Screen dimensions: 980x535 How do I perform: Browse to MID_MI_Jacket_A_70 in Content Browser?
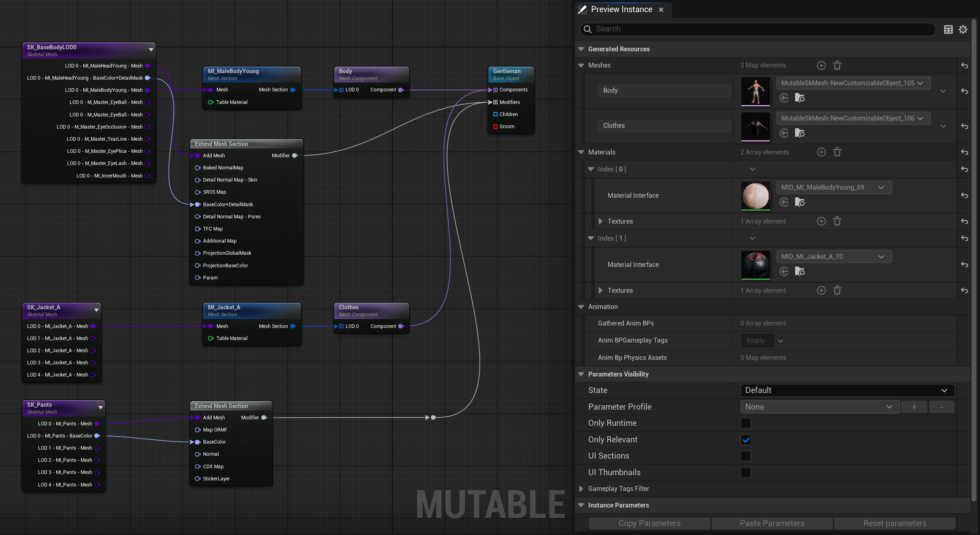tap(800, 271)
